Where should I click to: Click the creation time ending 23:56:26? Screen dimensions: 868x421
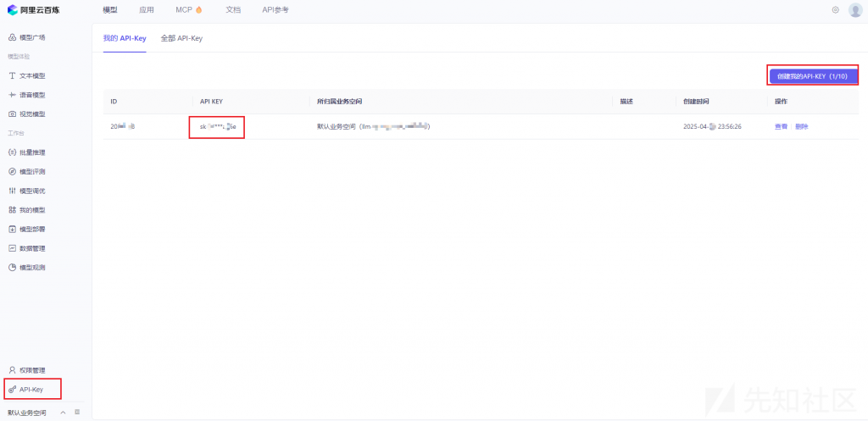coord(712,127)
